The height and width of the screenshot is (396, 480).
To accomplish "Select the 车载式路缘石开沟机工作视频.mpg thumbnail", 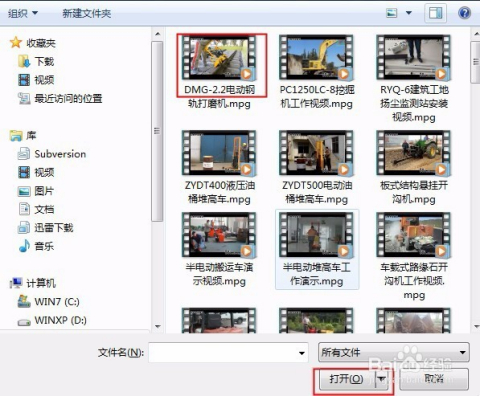I will 414,235.
